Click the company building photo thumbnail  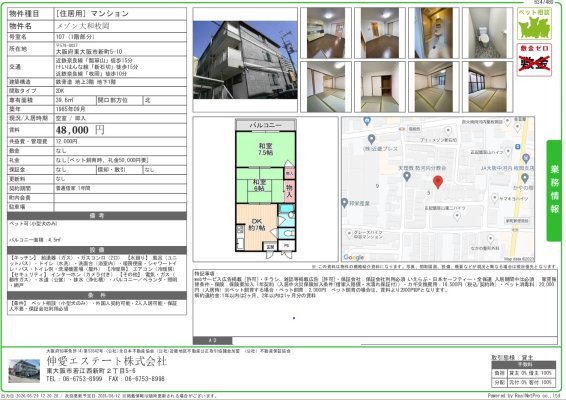(x=24, y=371)
